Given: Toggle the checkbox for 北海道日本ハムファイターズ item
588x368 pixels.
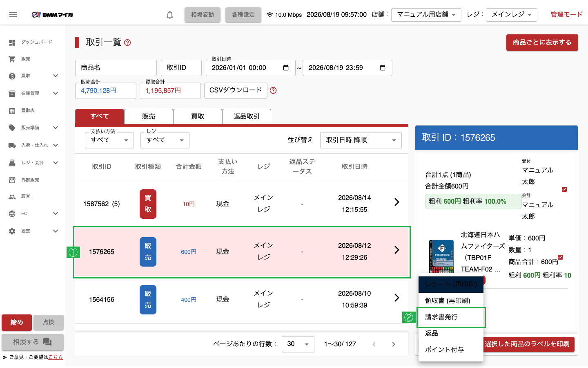Looking at the screenshot, I should click(560, 257).
